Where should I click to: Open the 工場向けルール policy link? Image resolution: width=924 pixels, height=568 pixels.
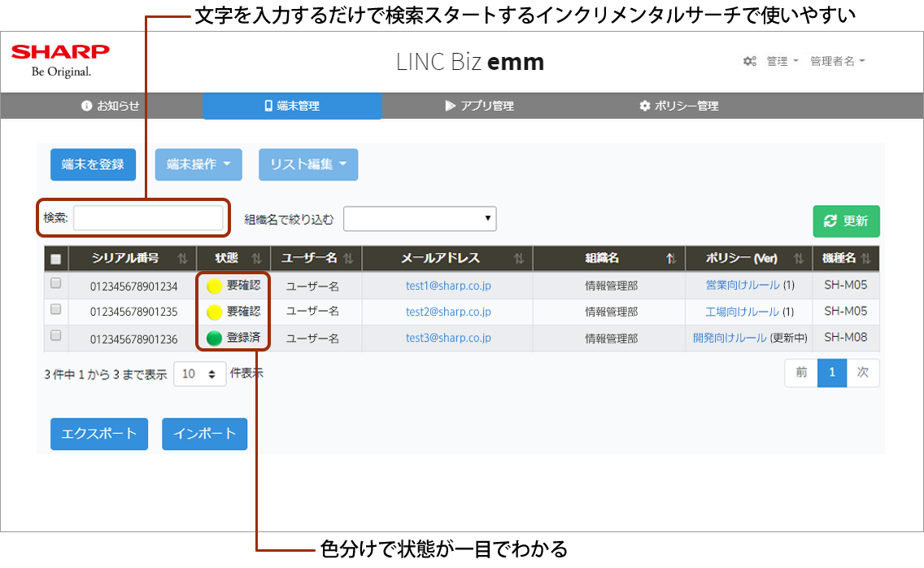click(743, 312)
